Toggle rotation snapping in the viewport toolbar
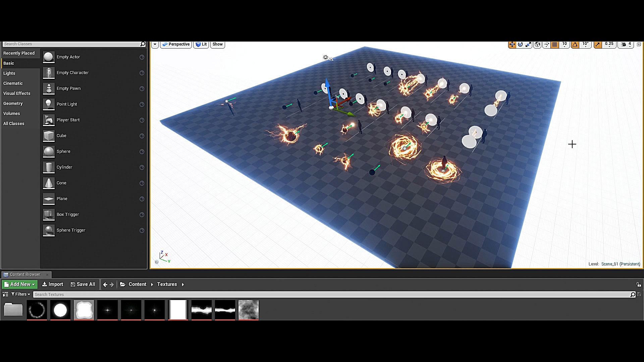This screenshot has width=644, height=362. click(576, 45)
